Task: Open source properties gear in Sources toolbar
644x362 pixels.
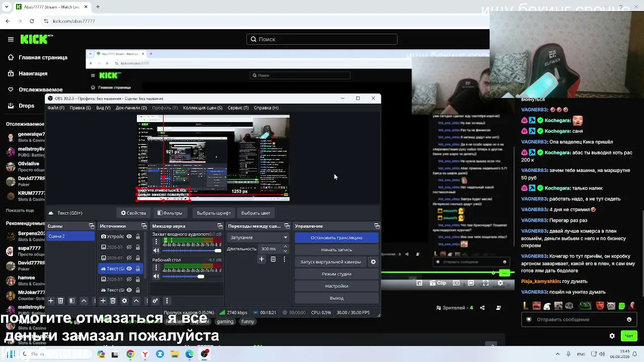Action: coord(124,301)
